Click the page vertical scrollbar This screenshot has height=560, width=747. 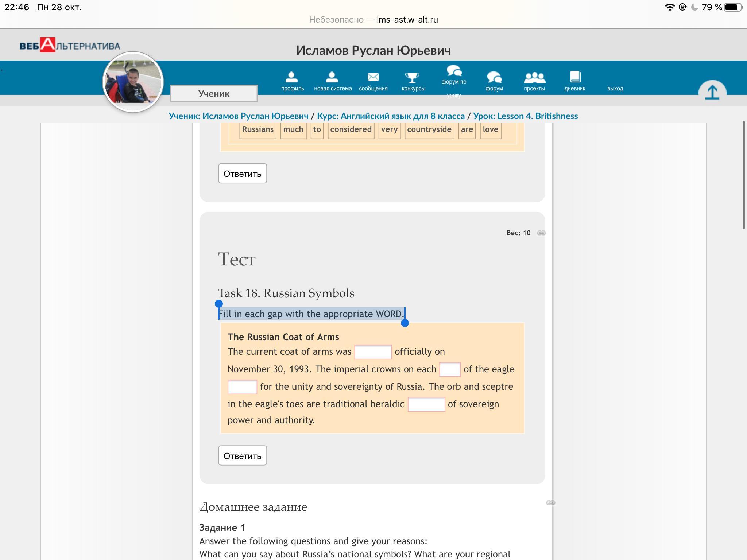coord(744,175)
